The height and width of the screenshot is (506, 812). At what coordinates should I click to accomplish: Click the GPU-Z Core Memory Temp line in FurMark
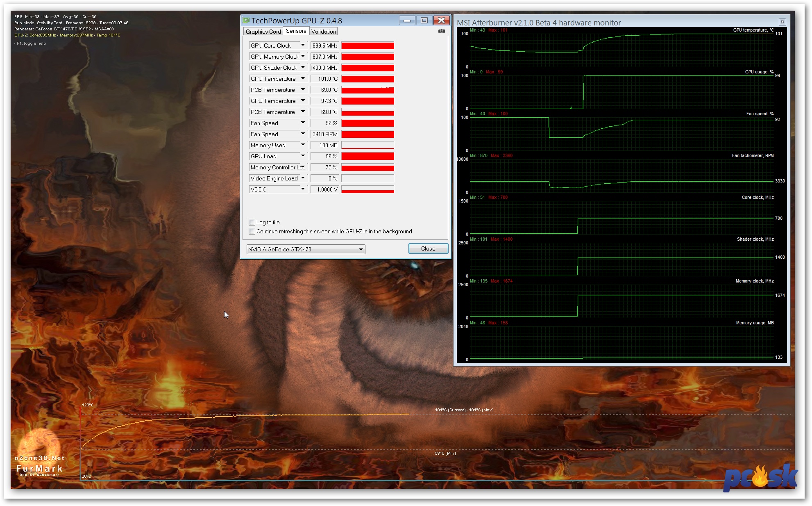(67, 35)
